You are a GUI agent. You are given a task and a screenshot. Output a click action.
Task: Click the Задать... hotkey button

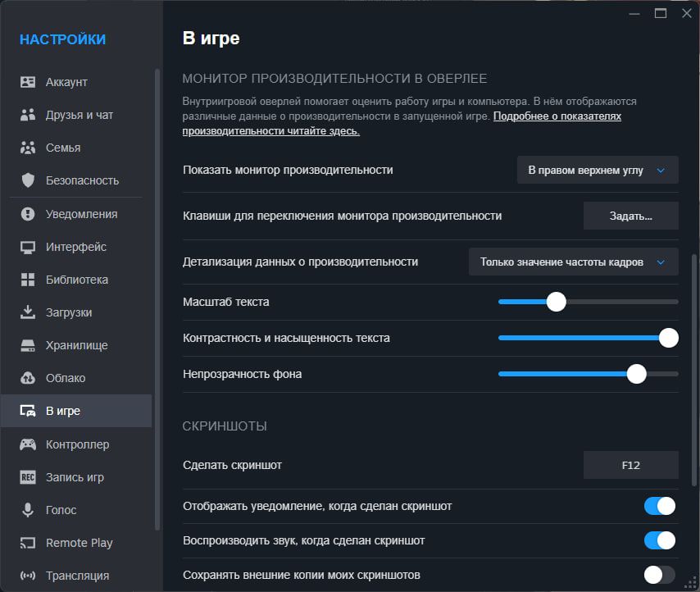(630, 216)
